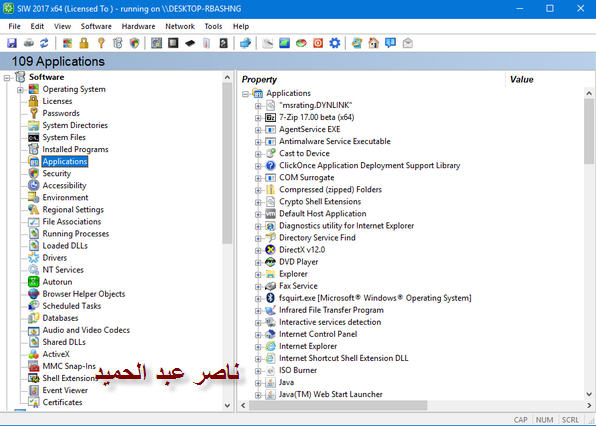Click the globe toolbar icon left of the house
Screen dimensions: 596x427
coord(357,43)
